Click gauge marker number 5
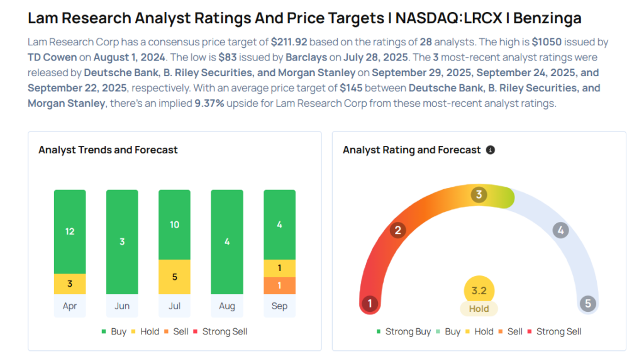This screenshot has width=644, height=359. pyautogui.click(x=588, y=304)
